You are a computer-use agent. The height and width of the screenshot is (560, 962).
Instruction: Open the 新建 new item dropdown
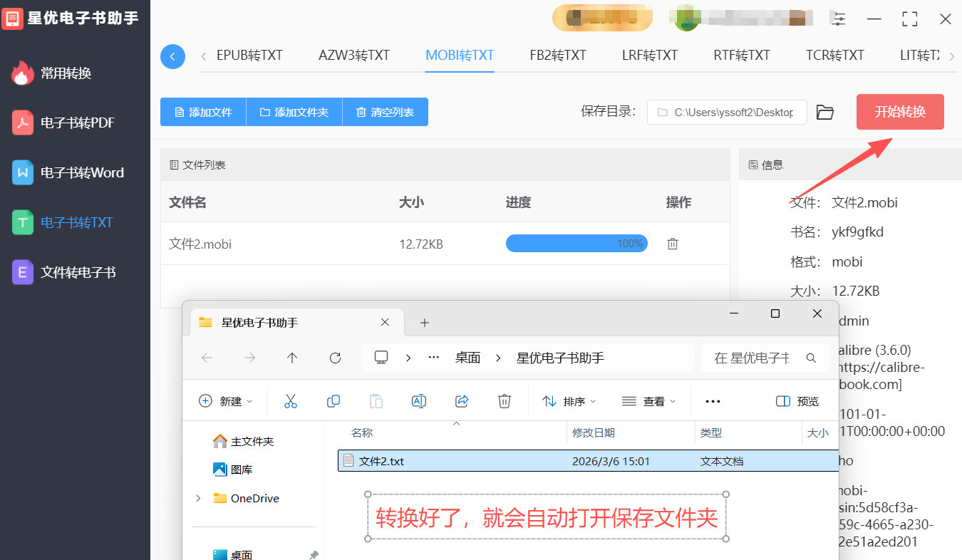(x=225, y=401)
